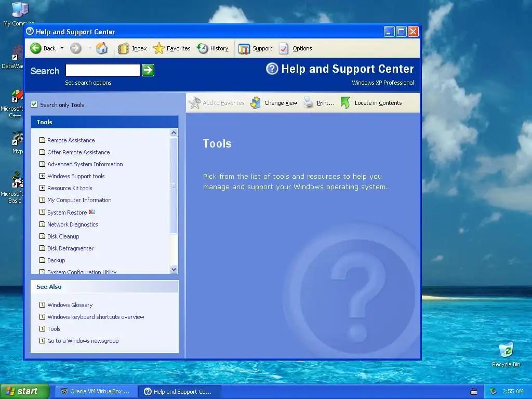Click the Start button
The height and width of the screenshot is (399, 532).
(24, 391)
